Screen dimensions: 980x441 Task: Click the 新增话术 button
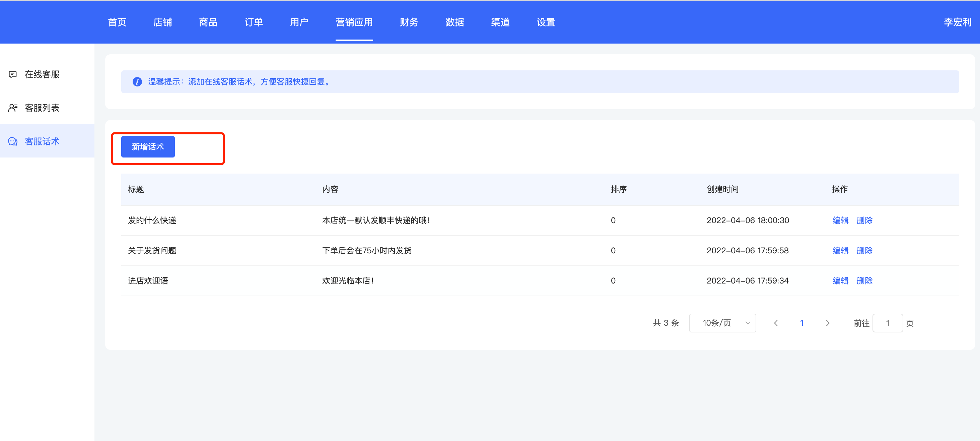(x=148, y=147)
